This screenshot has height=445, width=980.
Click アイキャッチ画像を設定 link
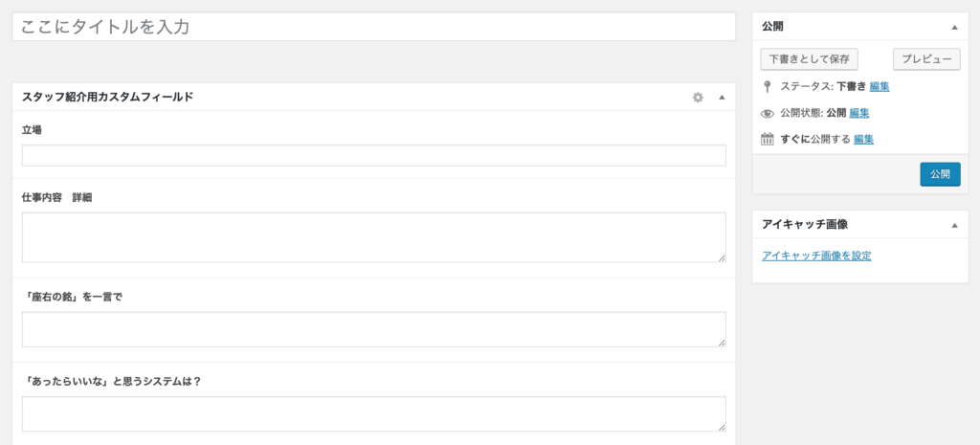[817, 256]
